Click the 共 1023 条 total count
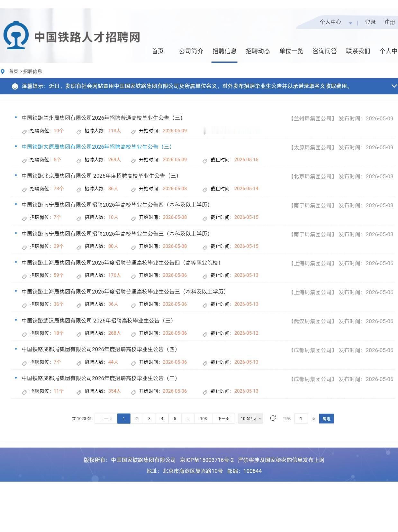 81,418
